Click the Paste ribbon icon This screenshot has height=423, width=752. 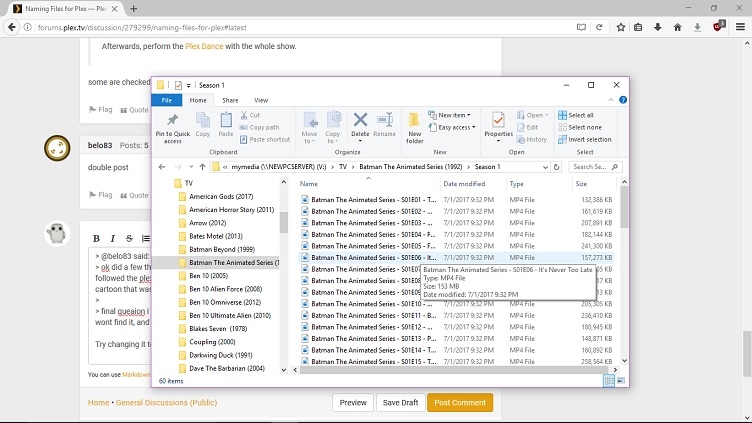pos(226,120)
